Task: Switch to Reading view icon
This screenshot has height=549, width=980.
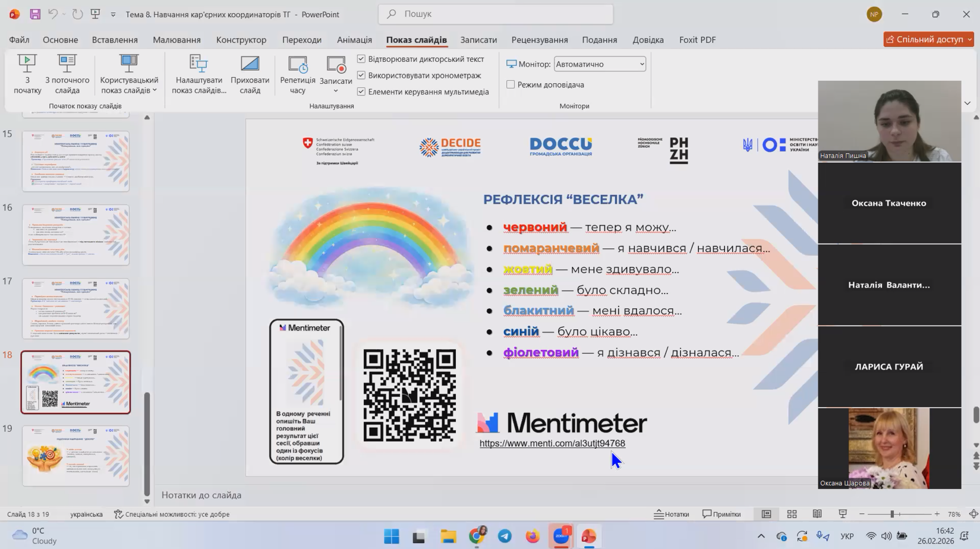Action: point(817,514)
